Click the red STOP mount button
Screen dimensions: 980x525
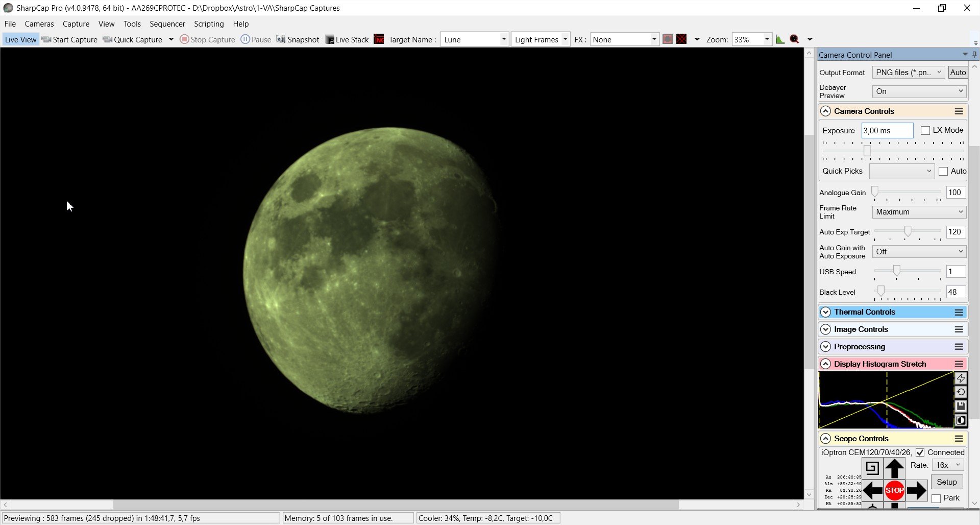pyautogui.click(x=894, y=490)
